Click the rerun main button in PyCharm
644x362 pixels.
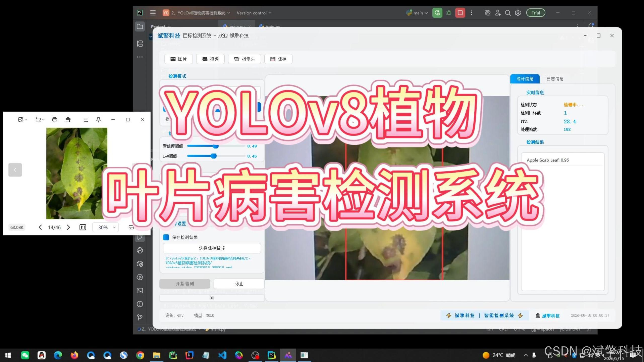tap(437, 13)
